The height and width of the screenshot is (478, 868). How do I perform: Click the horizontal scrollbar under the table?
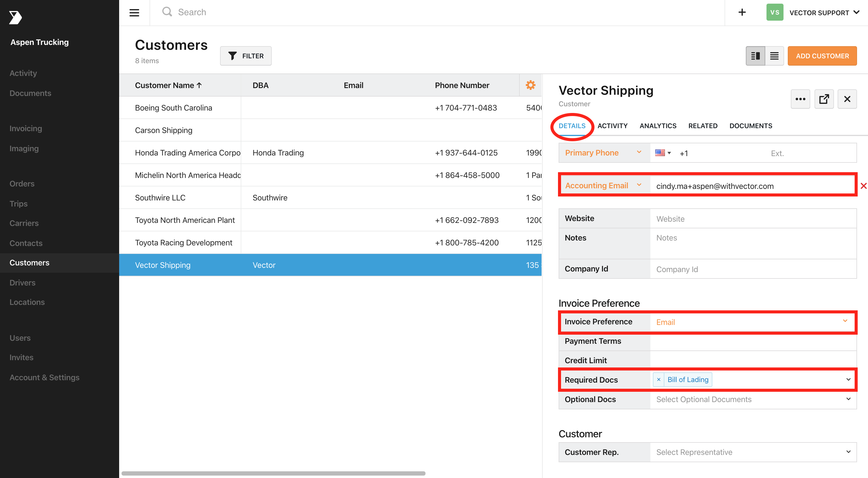273,473
